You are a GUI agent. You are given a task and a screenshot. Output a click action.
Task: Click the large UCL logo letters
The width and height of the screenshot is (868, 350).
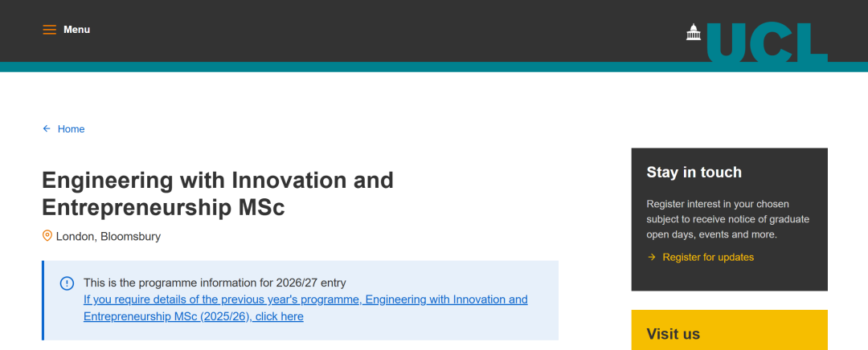pos(767,43)
